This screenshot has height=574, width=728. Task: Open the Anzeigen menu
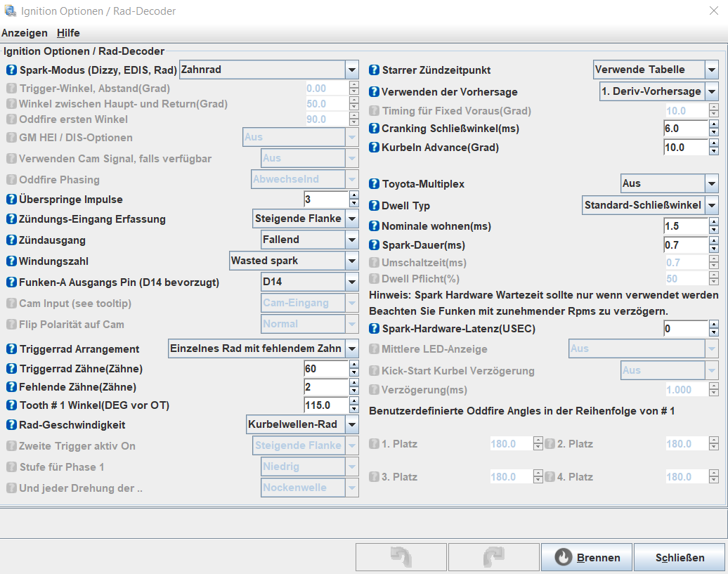point(25,33)
